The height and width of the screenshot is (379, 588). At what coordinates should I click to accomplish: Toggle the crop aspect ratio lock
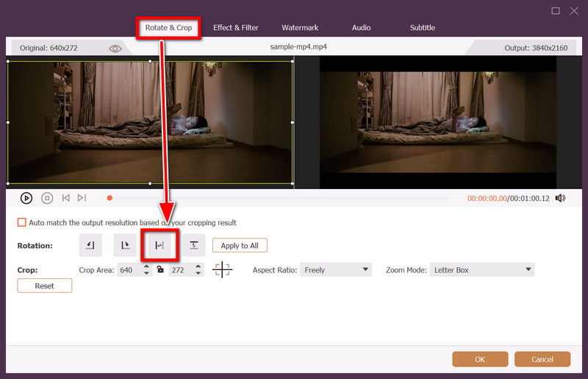(159, 270)
